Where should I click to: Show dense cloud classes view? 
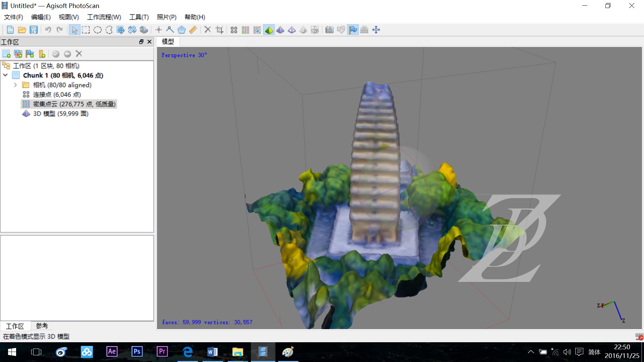coord(257,30)
